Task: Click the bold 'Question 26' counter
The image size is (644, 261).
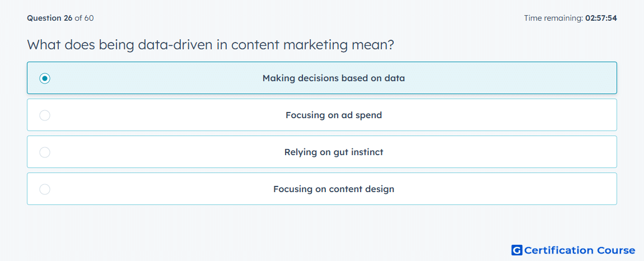Action: 50,18
